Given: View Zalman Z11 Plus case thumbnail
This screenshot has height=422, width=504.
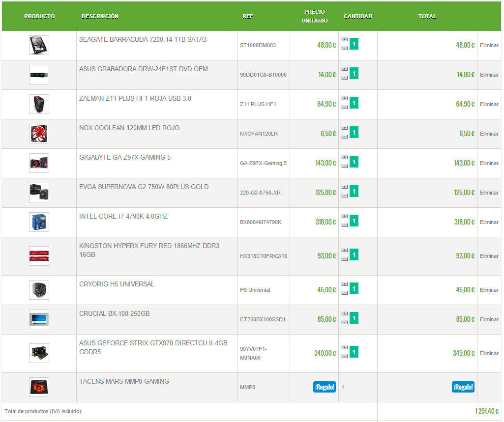Looking at the screenshot, I should pos(39,104).
